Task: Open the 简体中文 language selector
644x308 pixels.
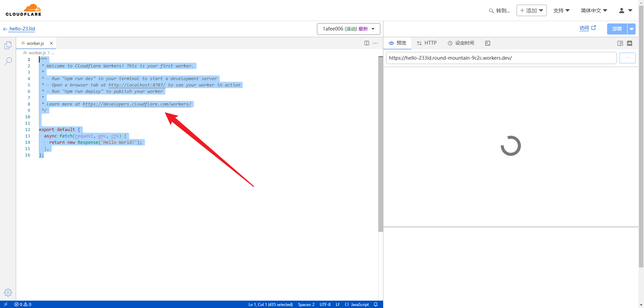Action: click(594, 10)
